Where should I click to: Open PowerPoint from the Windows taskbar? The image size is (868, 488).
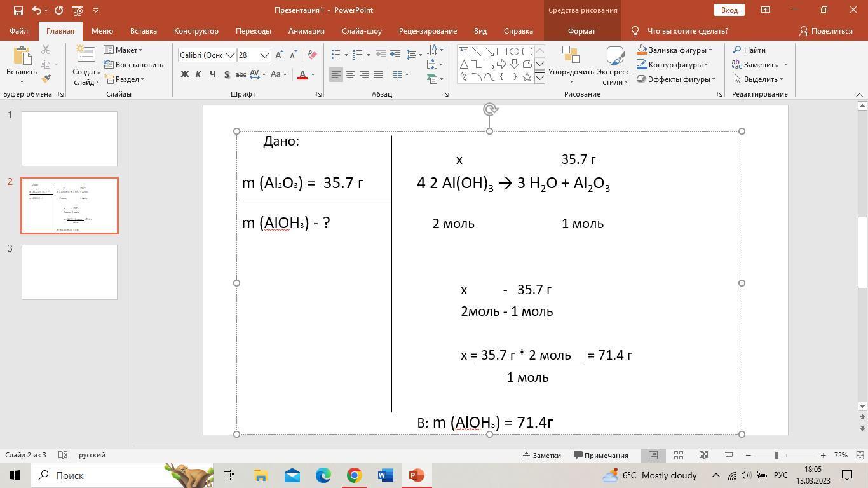pos(416,475)
